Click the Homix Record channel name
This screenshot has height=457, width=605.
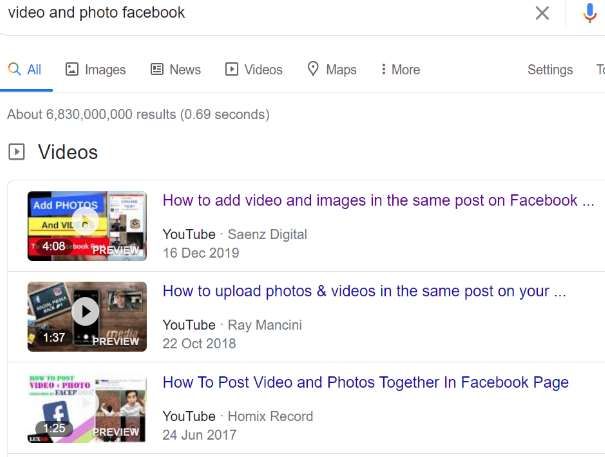pyautogui.click(x=270, y=416)
